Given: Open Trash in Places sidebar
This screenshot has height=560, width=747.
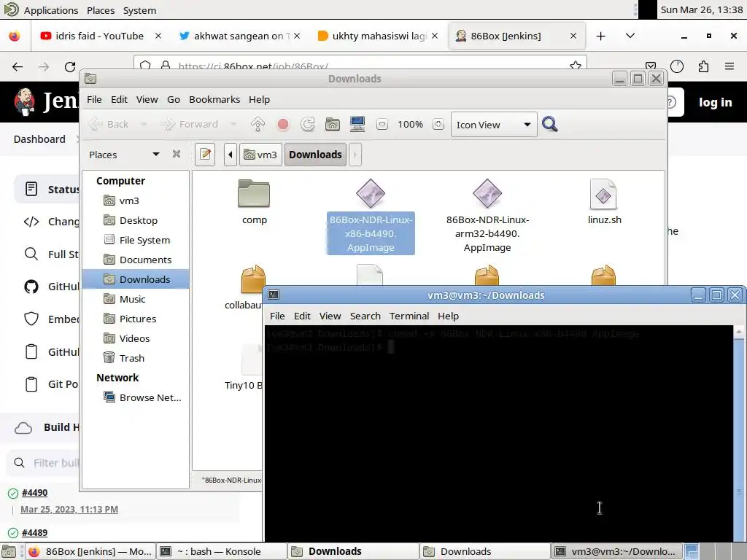Looking at the screenshot, I should (131, 358).
